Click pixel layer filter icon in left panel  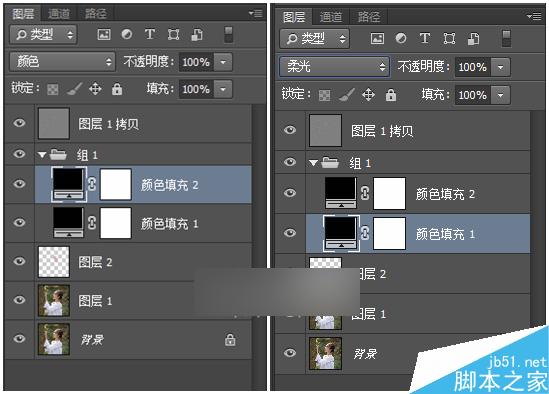click(x=104, y=34)
